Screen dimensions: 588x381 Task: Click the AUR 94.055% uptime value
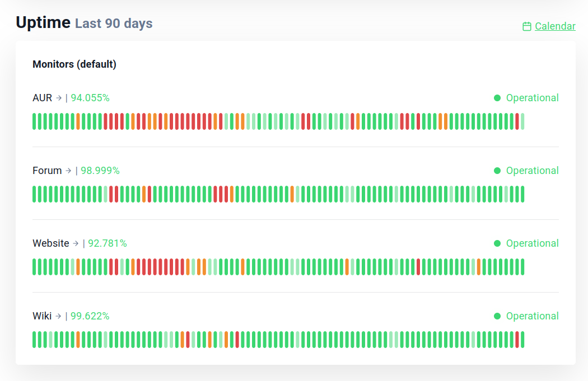point(90,98)
